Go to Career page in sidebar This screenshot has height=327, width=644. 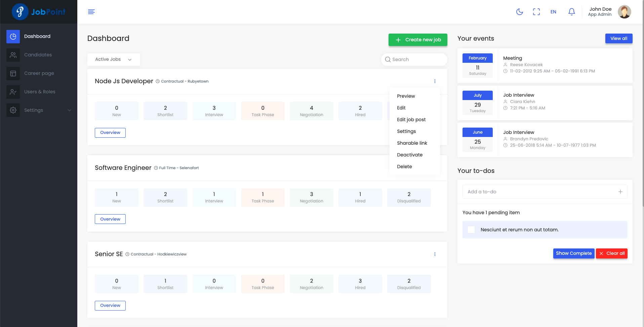tap(39, 73)
